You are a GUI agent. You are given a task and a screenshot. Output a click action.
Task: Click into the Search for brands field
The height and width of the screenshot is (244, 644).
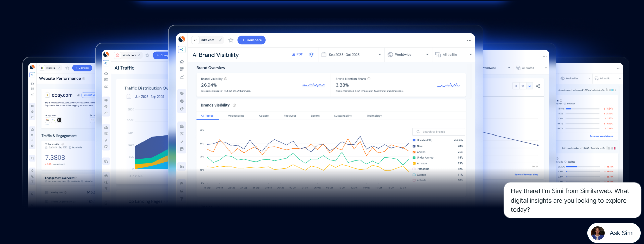pyautogui.click(x=438, y=132)
